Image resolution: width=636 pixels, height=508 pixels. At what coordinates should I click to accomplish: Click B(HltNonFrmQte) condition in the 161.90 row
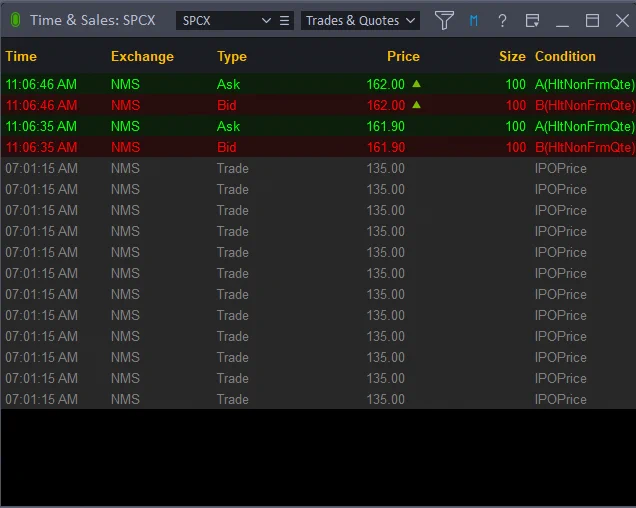pos(584,147)
